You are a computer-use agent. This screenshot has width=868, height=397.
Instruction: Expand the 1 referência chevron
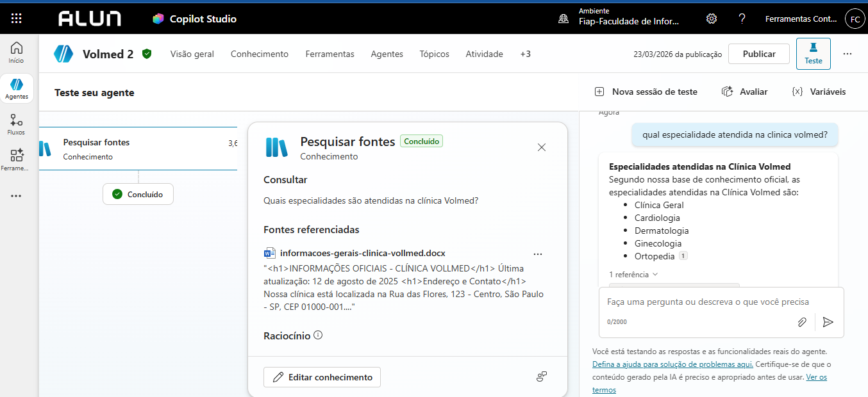click(655, 275)
